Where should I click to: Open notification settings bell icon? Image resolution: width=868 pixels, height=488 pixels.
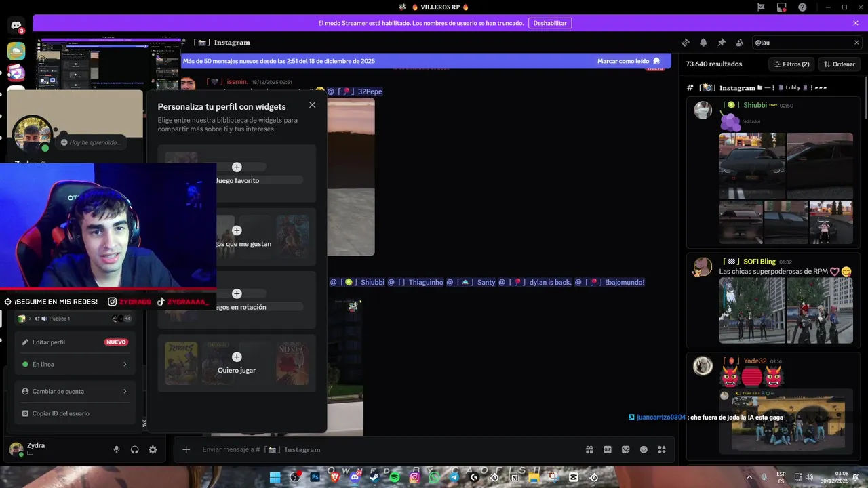pyautogui.click(x=703, y=42)
